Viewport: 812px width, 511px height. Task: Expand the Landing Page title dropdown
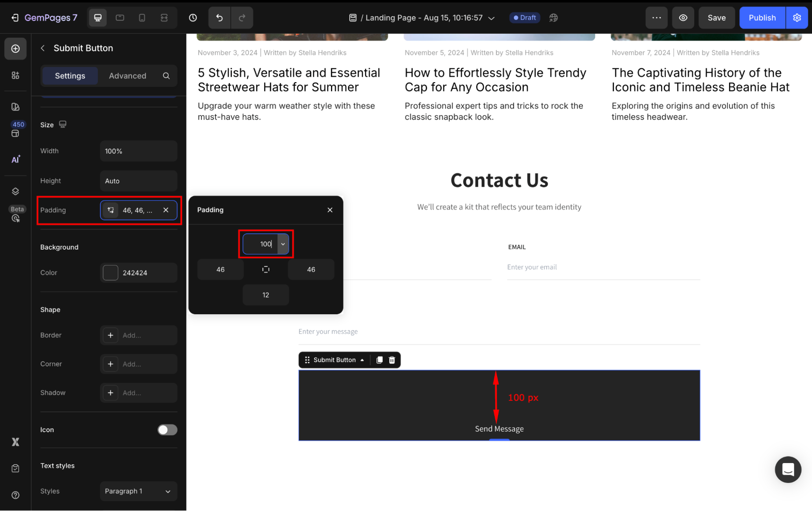[492, 18]
